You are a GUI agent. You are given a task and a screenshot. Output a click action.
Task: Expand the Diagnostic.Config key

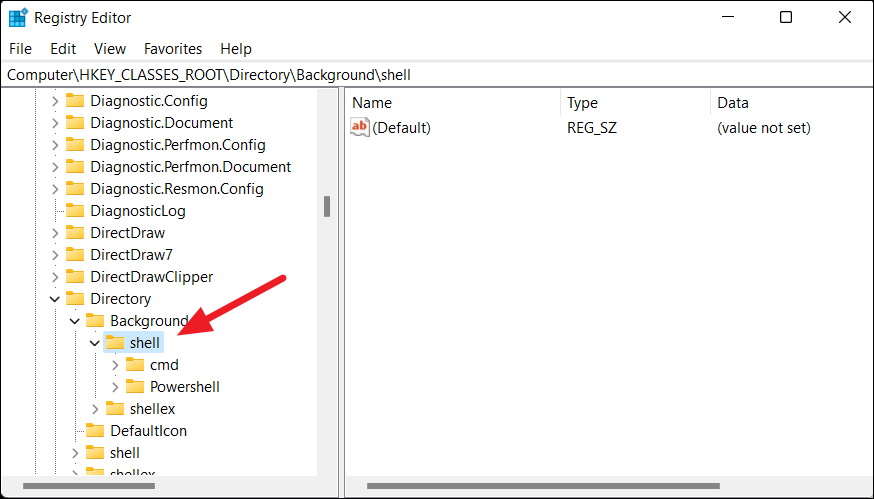click(x=54, y=101)
